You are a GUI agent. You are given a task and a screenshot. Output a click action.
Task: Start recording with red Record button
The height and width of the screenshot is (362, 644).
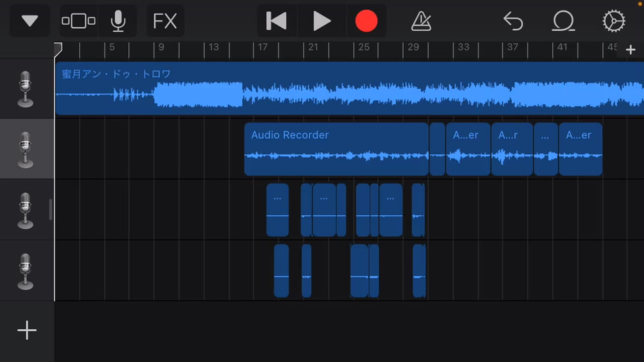(366, 21)
